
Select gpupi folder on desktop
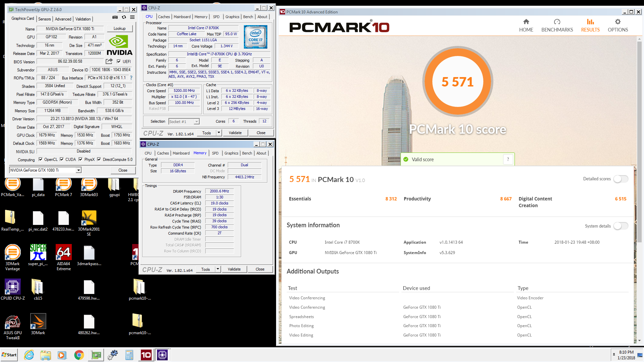point(114,187)
